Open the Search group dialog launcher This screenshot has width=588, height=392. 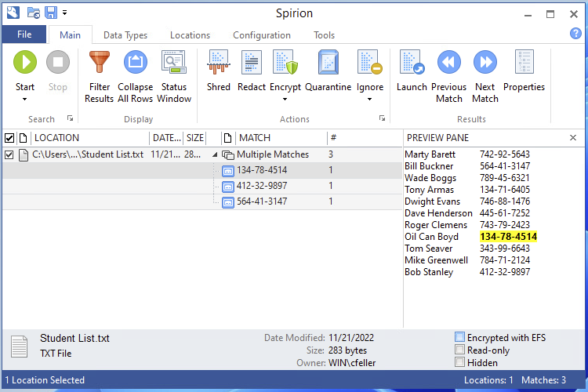tap(70, 118)
